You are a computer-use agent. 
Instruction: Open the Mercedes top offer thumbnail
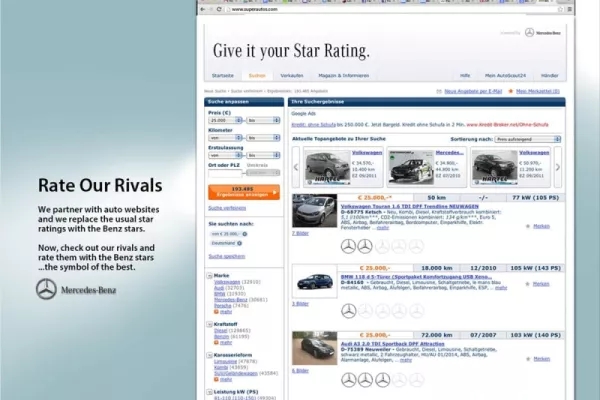pyautogui.click(x=411, y=167)
